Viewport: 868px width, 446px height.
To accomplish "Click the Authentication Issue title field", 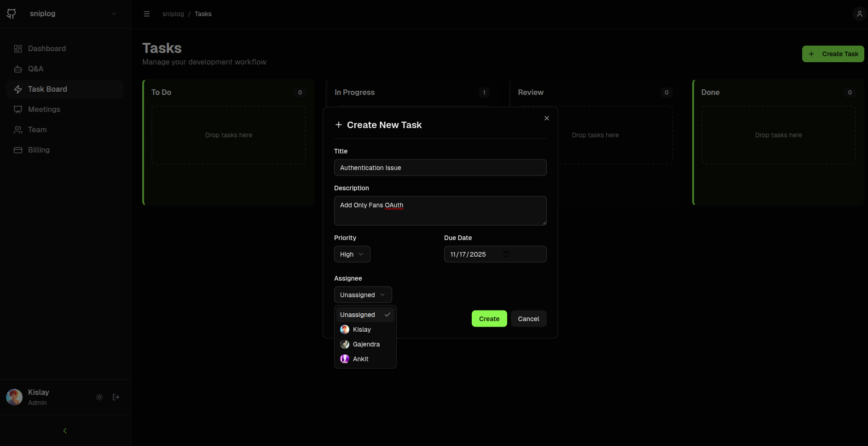I will (440, 167).
